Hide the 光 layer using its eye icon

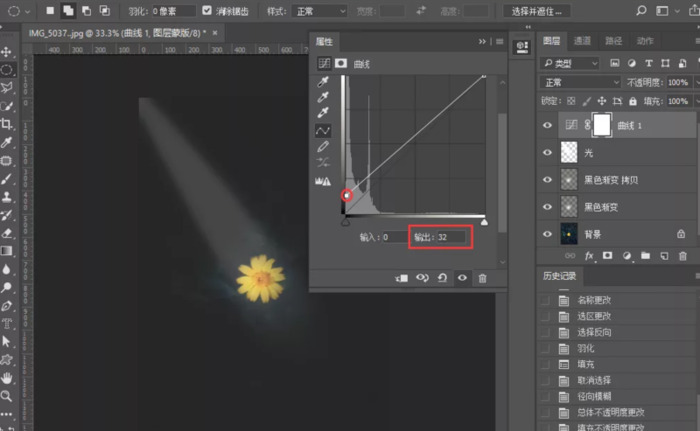(546, 152)
